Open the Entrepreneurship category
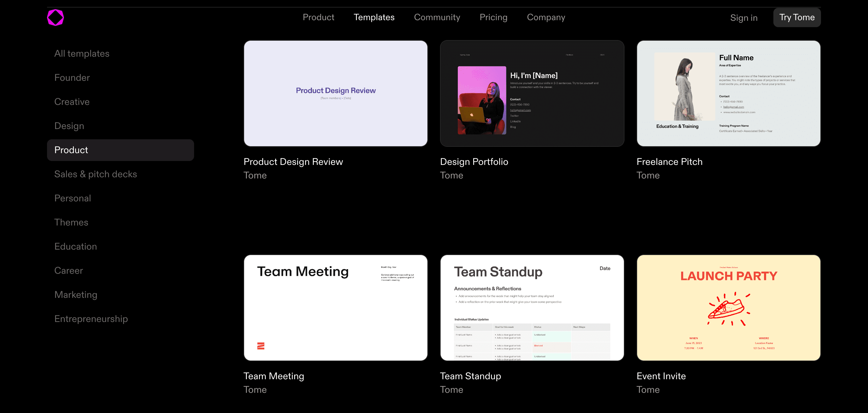The height and width of the screenshot is (413, 868). pos(91,319)
